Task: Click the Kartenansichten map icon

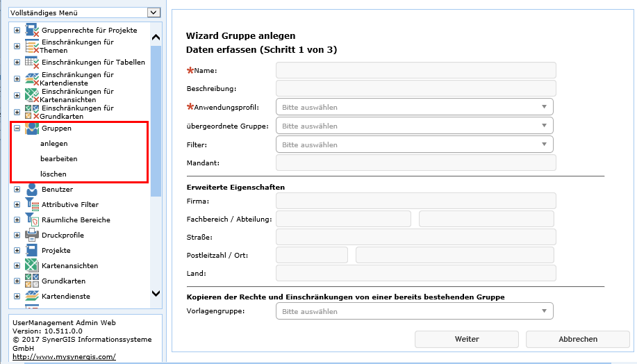Action: click(x=32, y=265)
